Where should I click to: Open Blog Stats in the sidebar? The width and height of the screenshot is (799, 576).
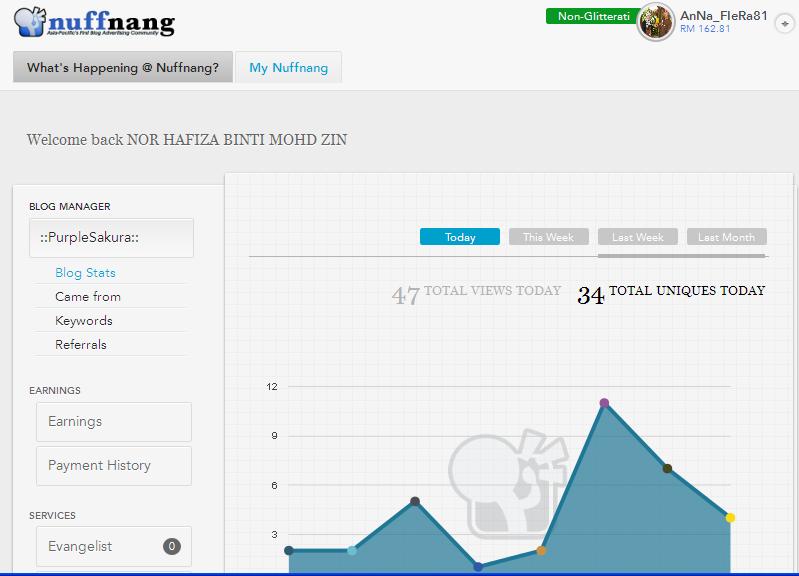[x=86, y=273]
